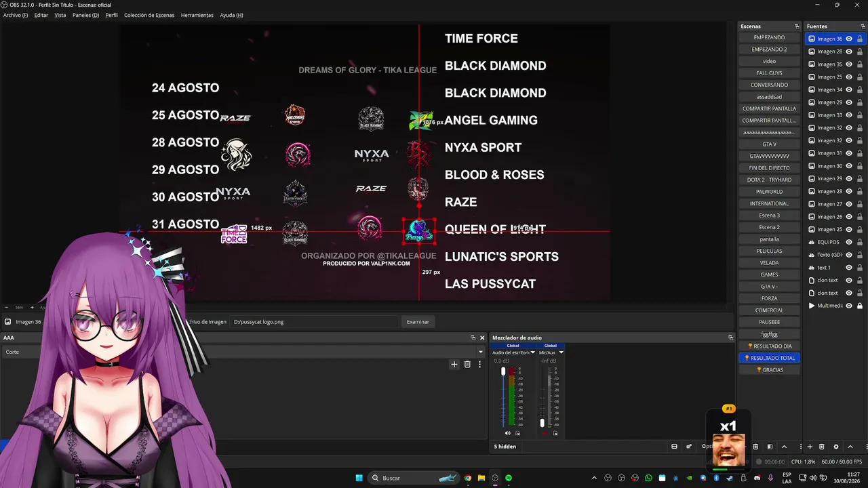Delete the selected transition
The height and width of the screenshot is (488, 868).
click(x=467, y=364)
